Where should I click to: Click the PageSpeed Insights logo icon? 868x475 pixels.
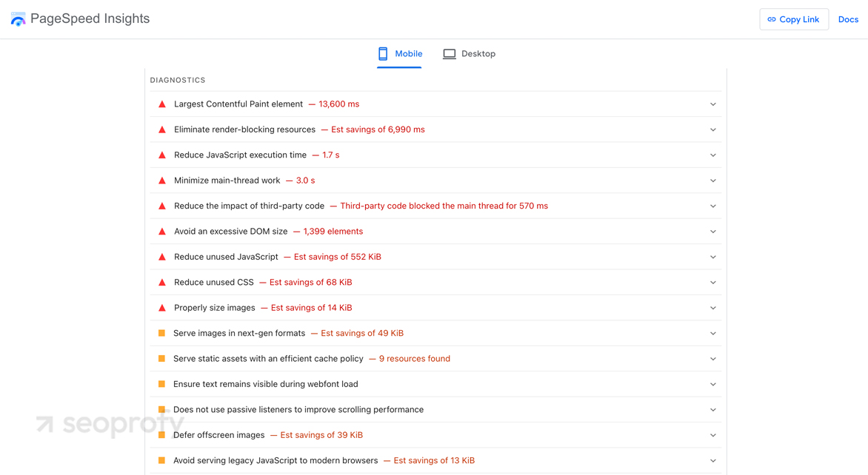pyautogui.click(x=18, y=19)
